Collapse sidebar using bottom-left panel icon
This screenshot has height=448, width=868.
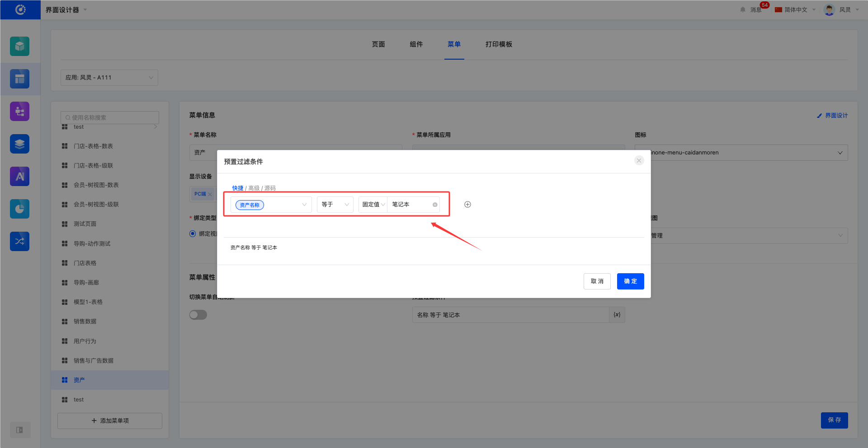pyautogui.click(x=20, y=430)
